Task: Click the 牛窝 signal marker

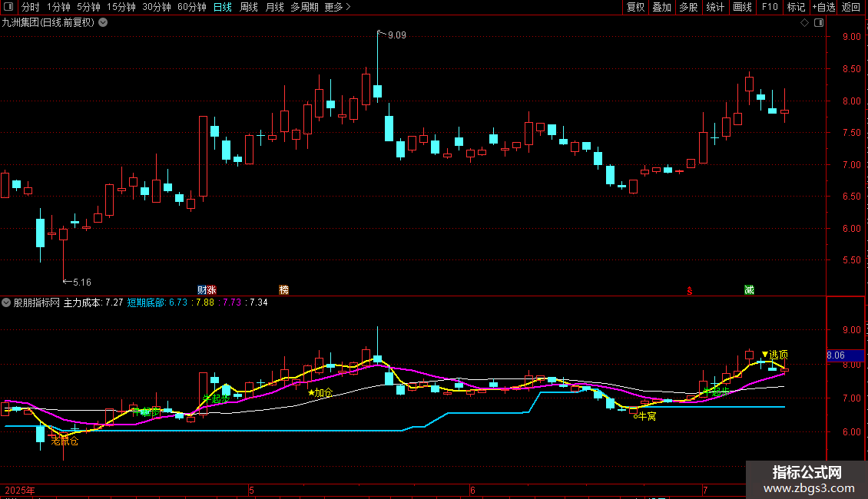Action: [x=645, y=416]
